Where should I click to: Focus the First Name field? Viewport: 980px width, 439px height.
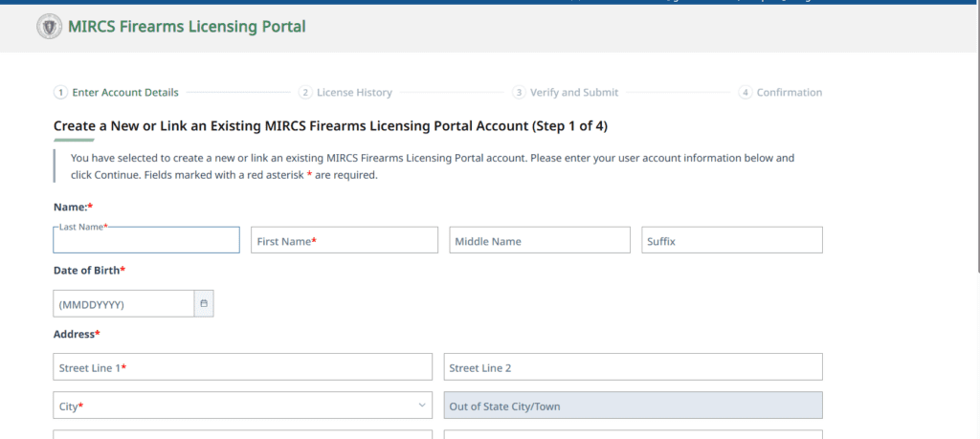345,240
